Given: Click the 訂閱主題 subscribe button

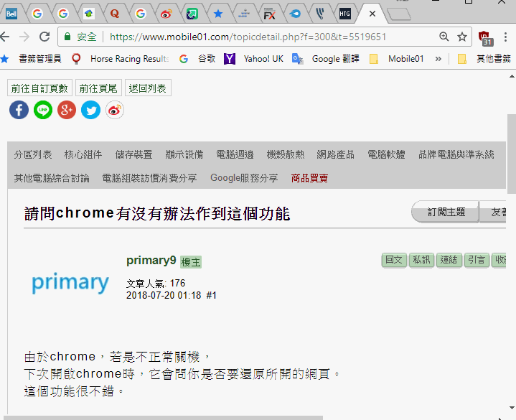Looking at the screenshot, I should (x=445, y=212).
